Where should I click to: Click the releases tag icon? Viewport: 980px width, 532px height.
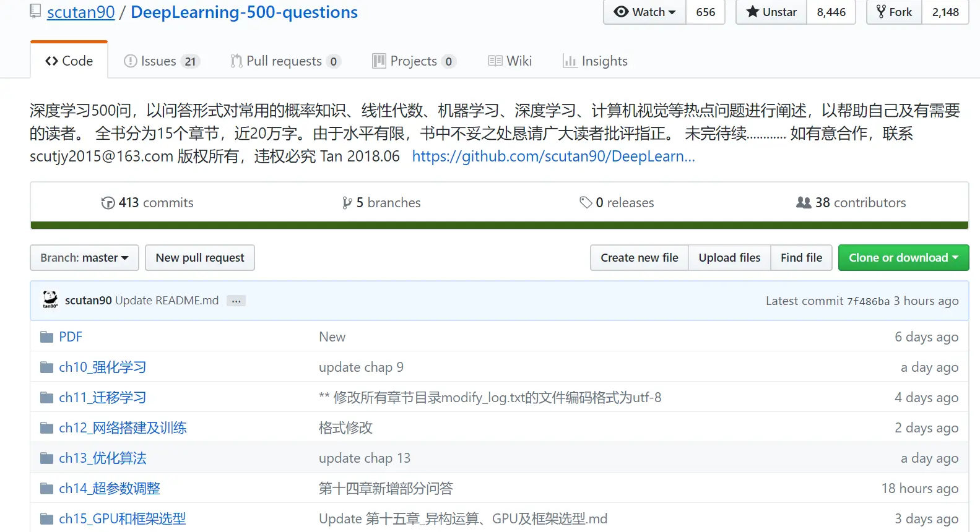click(586, 202)
